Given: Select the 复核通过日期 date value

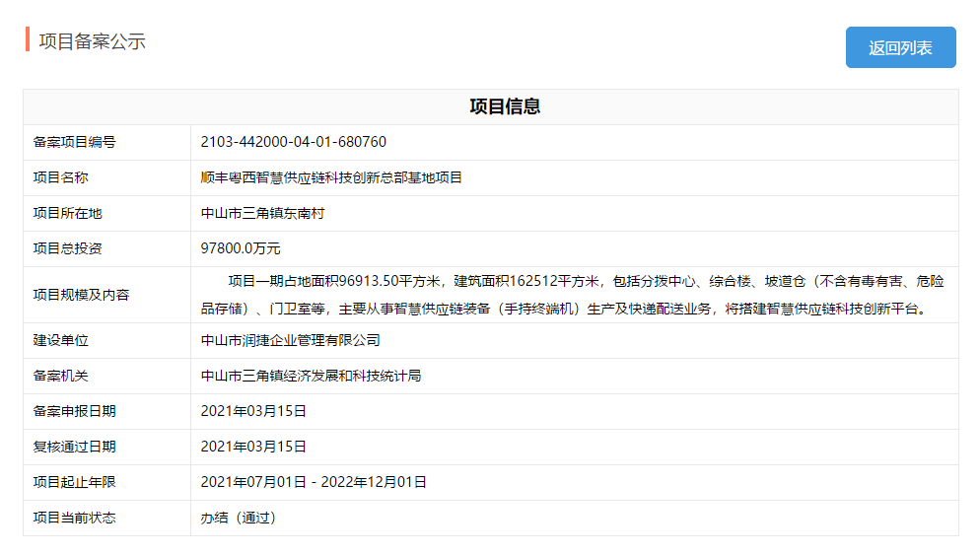Looking at the screenshot, I should click(x=253, y=447).
